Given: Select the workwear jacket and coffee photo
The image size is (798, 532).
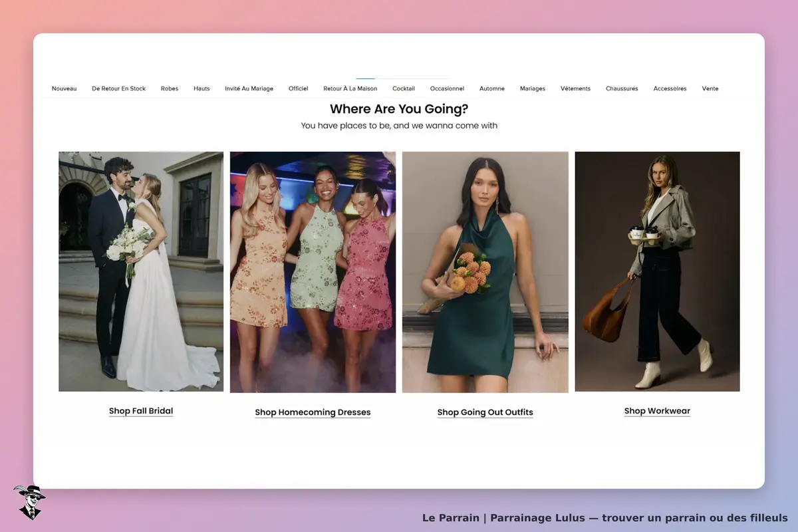Looking at the screenshot, I should pos(657,271).
